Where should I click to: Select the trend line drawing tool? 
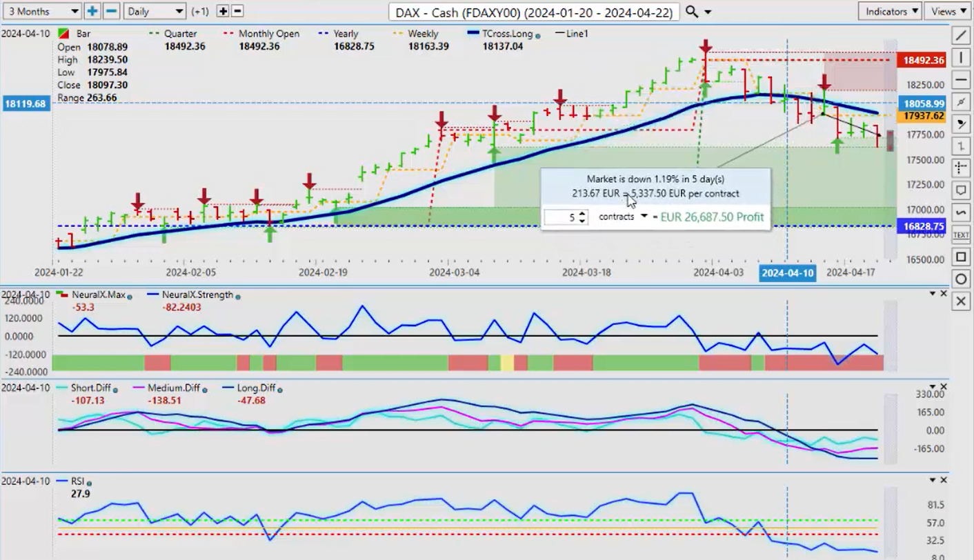(x=961, y=35)
